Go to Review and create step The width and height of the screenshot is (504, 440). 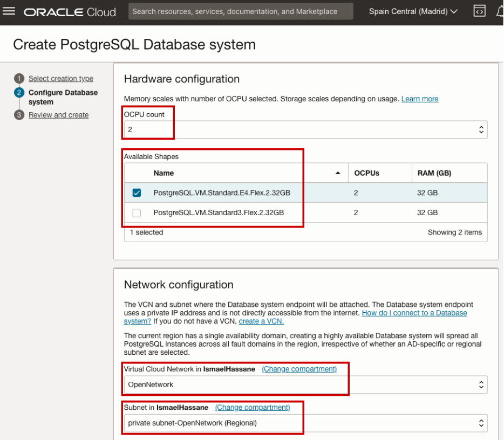point(58,115)
